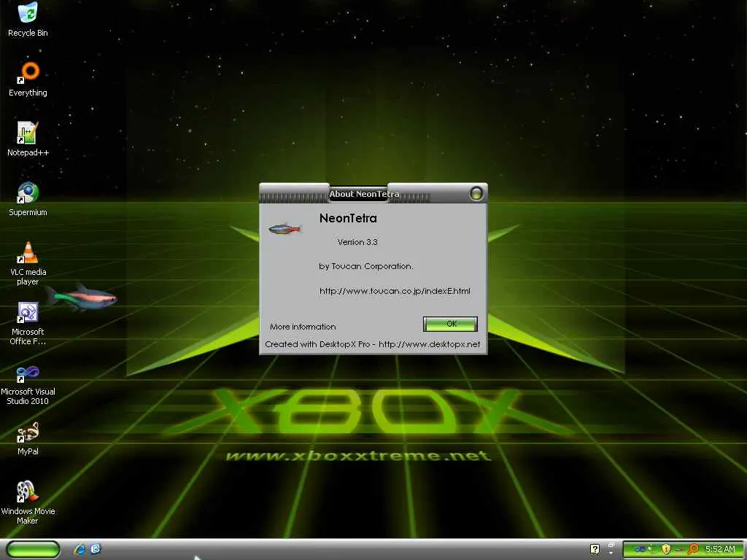Click second quick launch icon beside Internet Explorer

point(96,549)
